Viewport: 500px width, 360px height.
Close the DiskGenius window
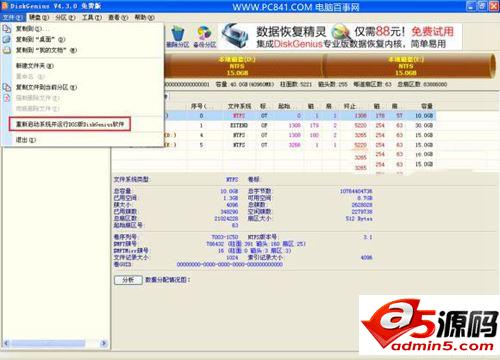pos(494,6)
